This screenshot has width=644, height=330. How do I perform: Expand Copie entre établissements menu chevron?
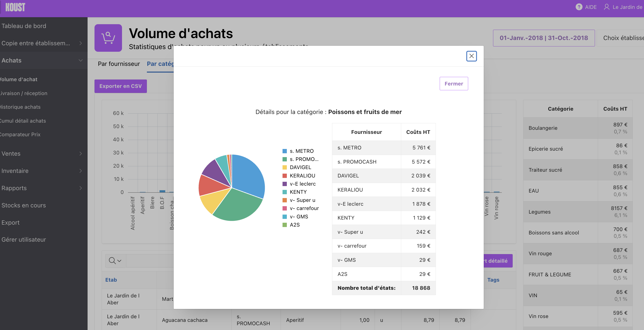tap(80, 43)
